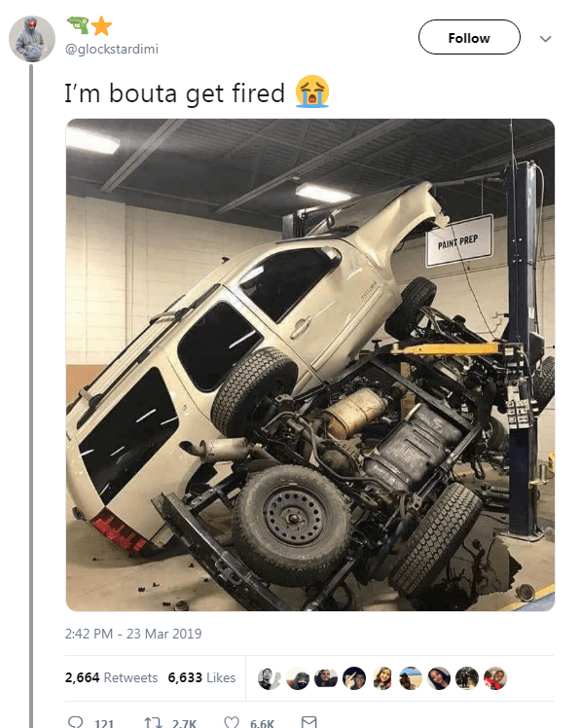Open the fifth liker's avatar

click(382, 678)
